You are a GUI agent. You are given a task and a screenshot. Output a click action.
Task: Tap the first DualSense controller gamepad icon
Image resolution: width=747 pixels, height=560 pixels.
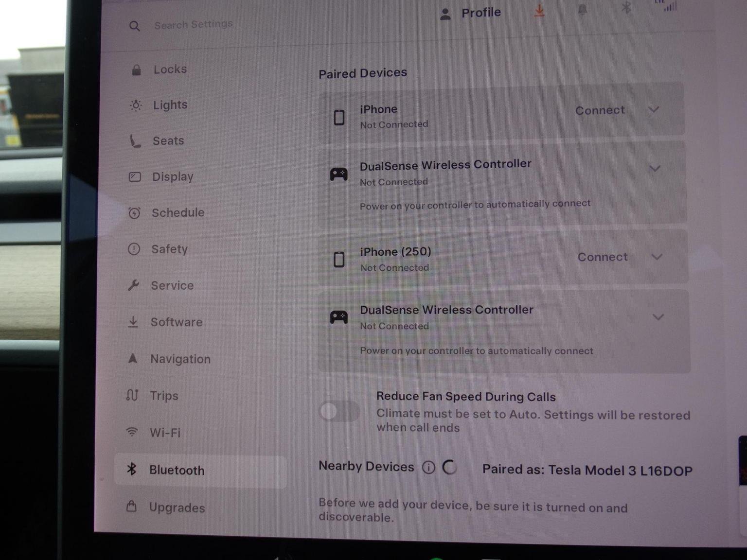338,174
